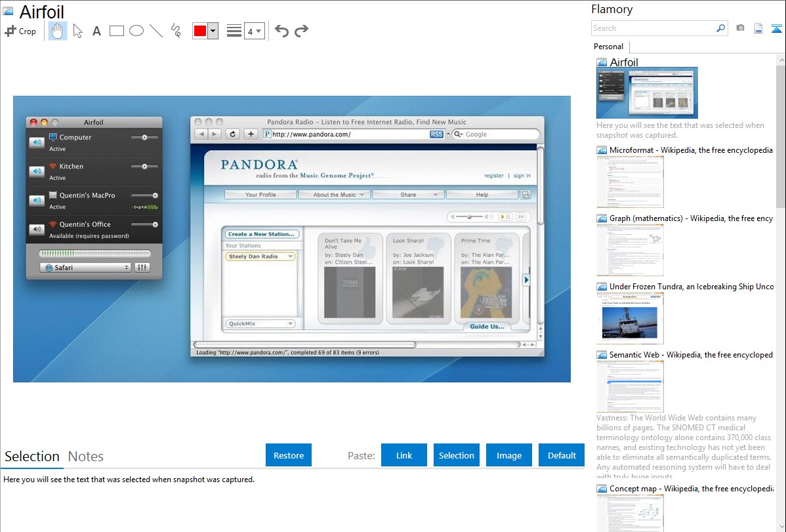The width and height of the screenshot is (786, 532).
Task: Click the browser reload button
Action: point(233,134)
